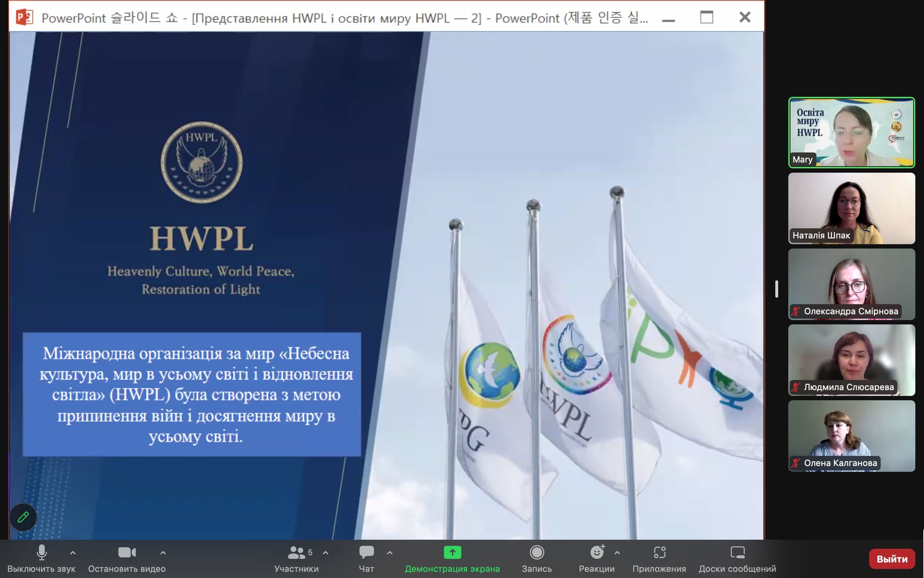924x578 pixels.
Task: Close the PowerPoint slideshow window
Action: tap(745, 17)
